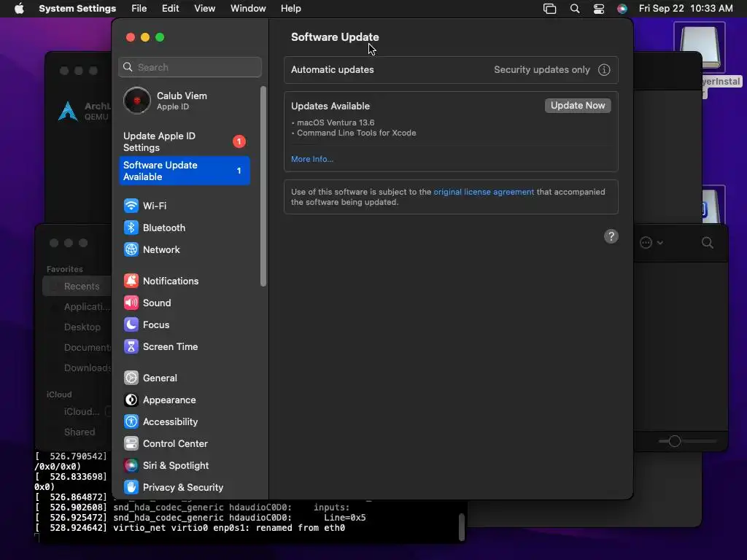The height and width of the screenshot is (560, 747).
Task: Click the Stage Manager menu bar icon
Action: tap(550, 9)
